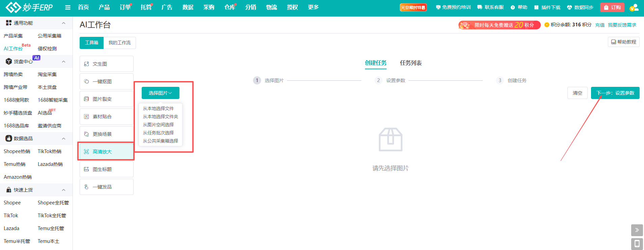Switch to 我的工作流 tab
The image size is (644, 250).
click(x=119, y=43)
